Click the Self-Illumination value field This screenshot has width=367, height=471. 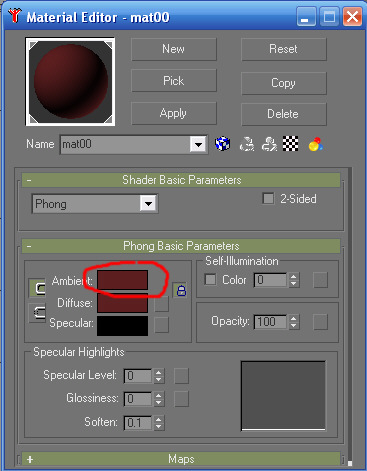[270, 280]
